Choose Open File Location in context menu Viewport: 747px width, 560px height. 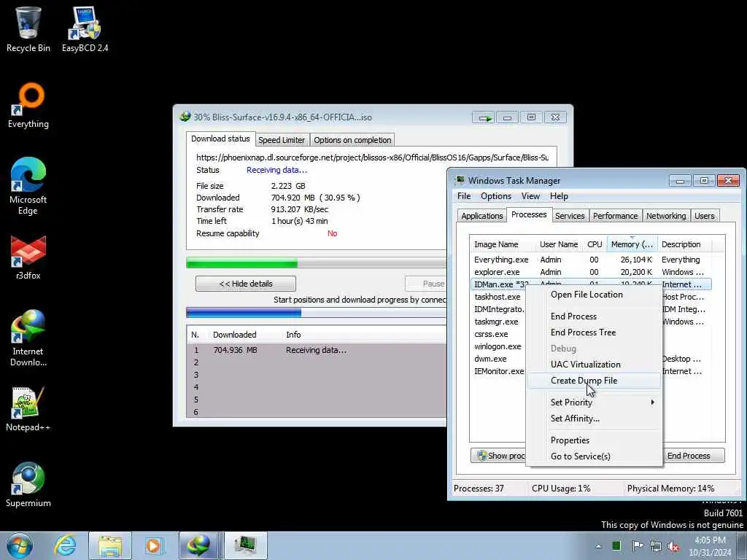click(594, 295)
